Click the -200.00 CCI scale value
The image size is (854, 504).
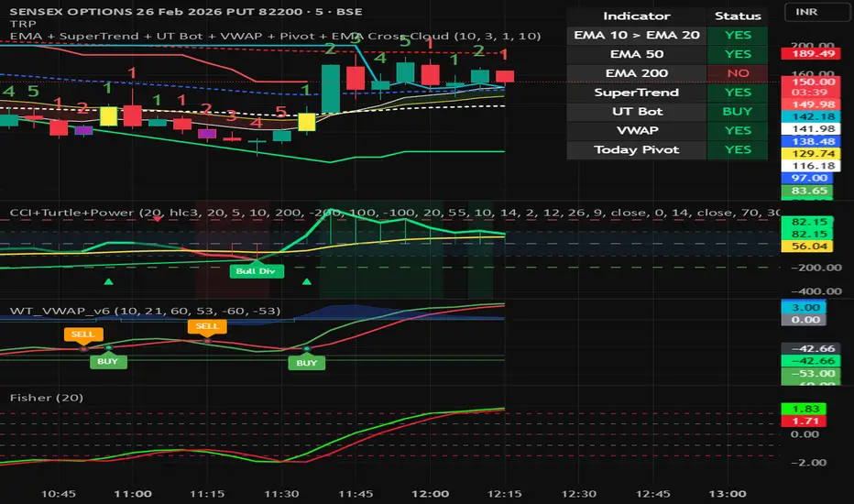tap(816, 268)
